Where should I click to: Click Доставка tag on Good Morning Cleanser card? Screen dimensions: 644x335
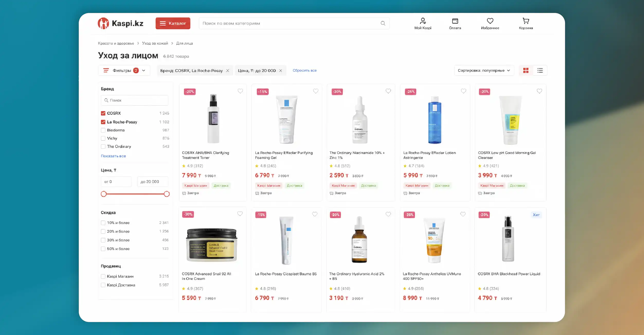pos(517,186)
